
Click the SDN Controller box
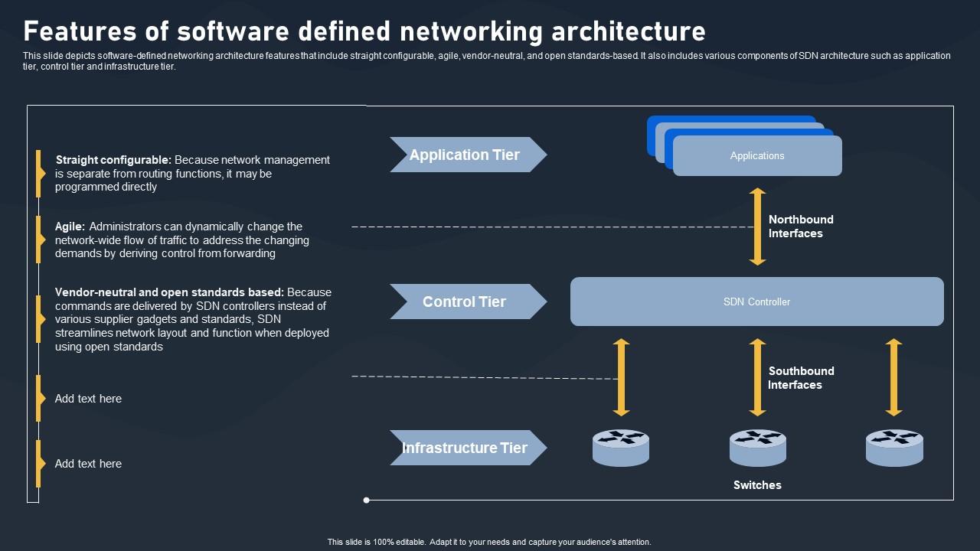pos(757,302)
